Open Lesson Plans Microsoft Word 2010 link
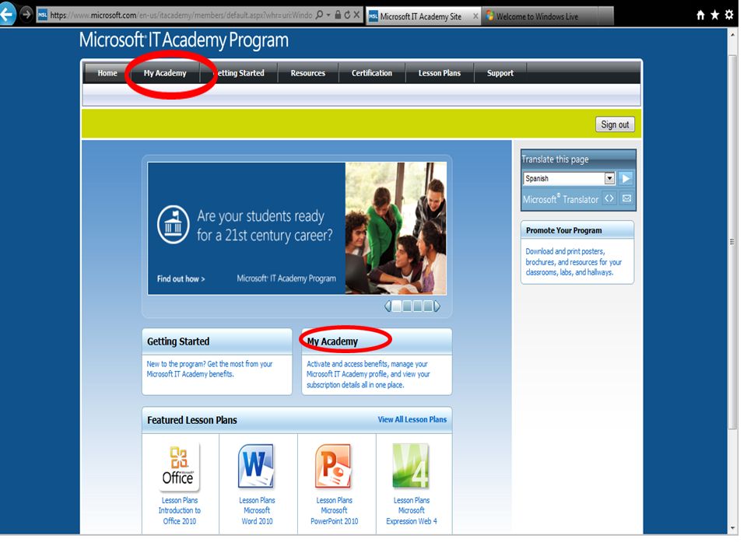Screen dimensions: 747x560 (257, 510)
